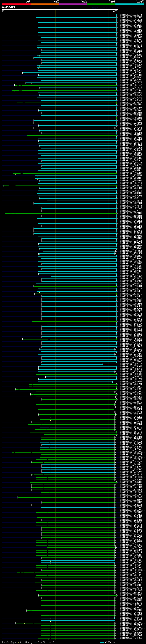Select the UniRef100_P25083 label
Image resolution: width=146 pixels, height=644 pixels.
click(131, 55)
